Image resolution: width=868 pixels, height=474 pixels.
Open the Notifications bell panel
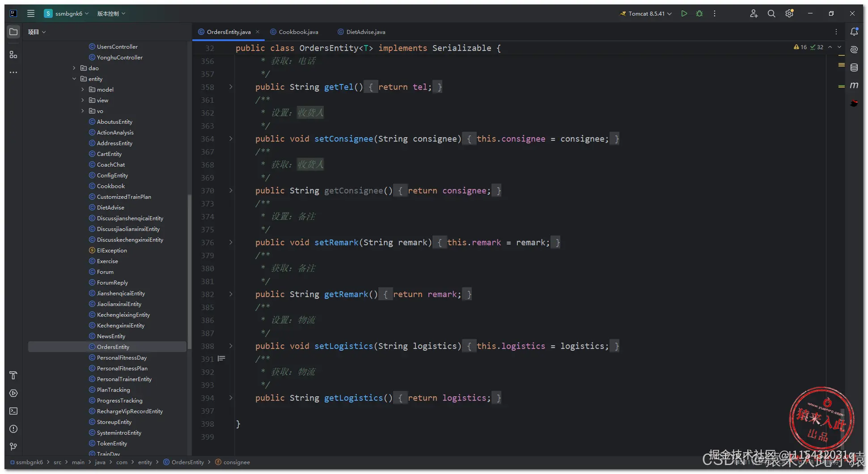854,32
